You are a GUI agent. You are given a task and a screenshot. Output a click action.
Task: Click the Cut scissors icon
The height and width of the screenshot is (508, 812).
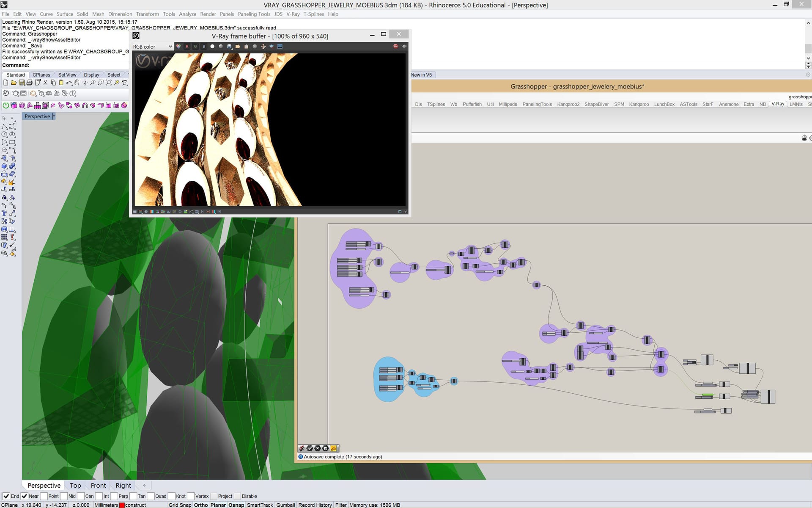(45, 83)
